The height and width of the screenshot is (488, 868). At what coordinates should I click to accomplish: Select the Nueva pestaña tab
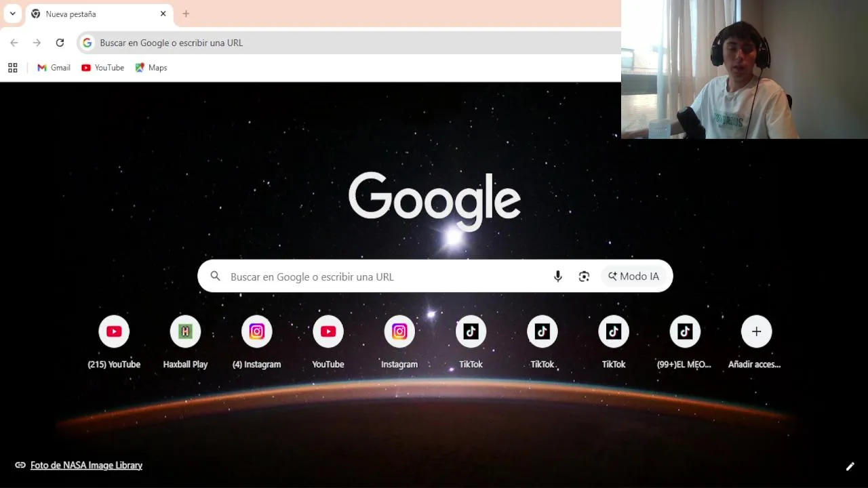98,14
